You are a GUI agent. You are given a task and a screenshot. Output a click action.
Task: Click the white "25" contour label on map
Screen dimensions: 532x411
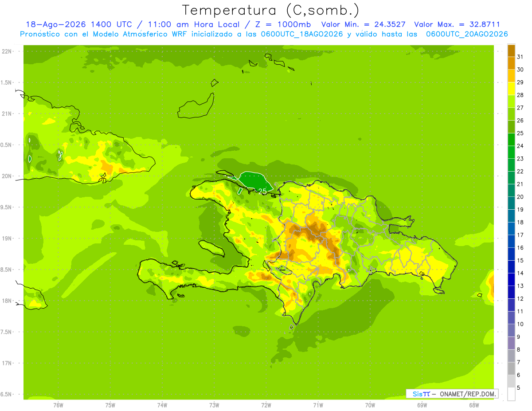[262, 191]
